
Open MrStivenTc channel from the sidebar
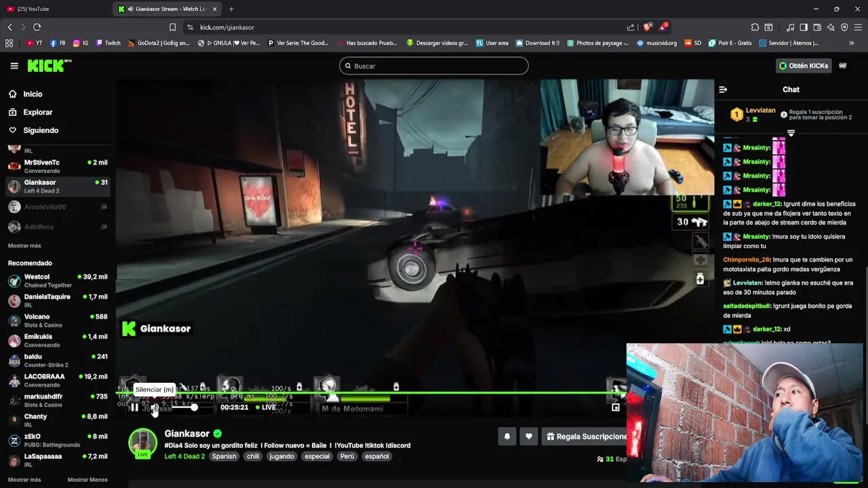(58, 166)
